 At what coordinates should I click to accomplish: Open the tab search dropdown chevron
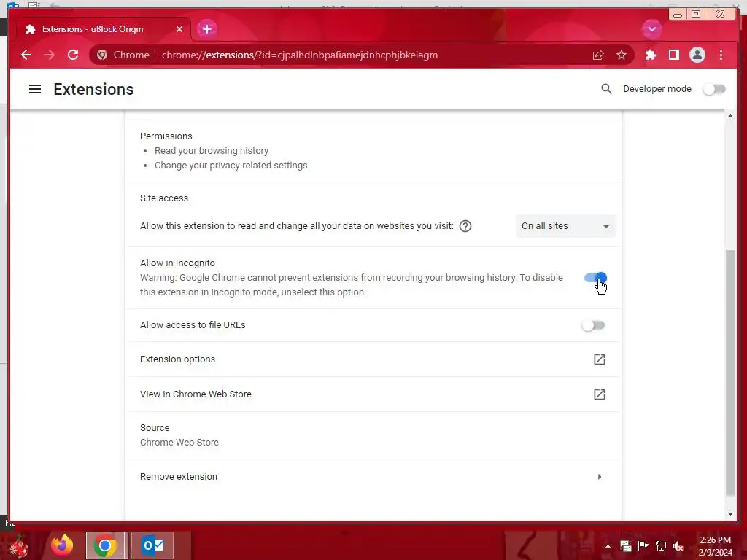coord(651,29)
